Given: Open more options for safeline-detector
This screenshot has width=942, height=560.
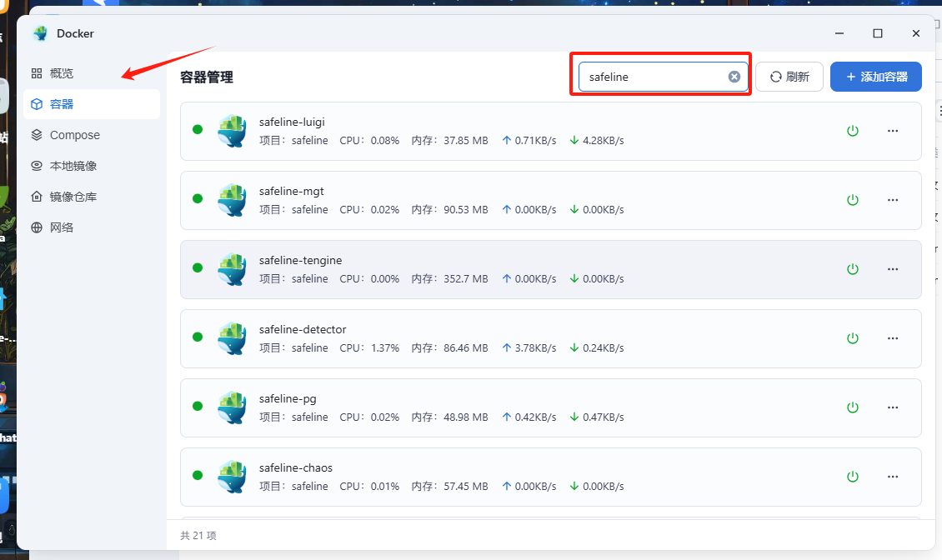Looking at the screenshot, I should pos(893,338).
